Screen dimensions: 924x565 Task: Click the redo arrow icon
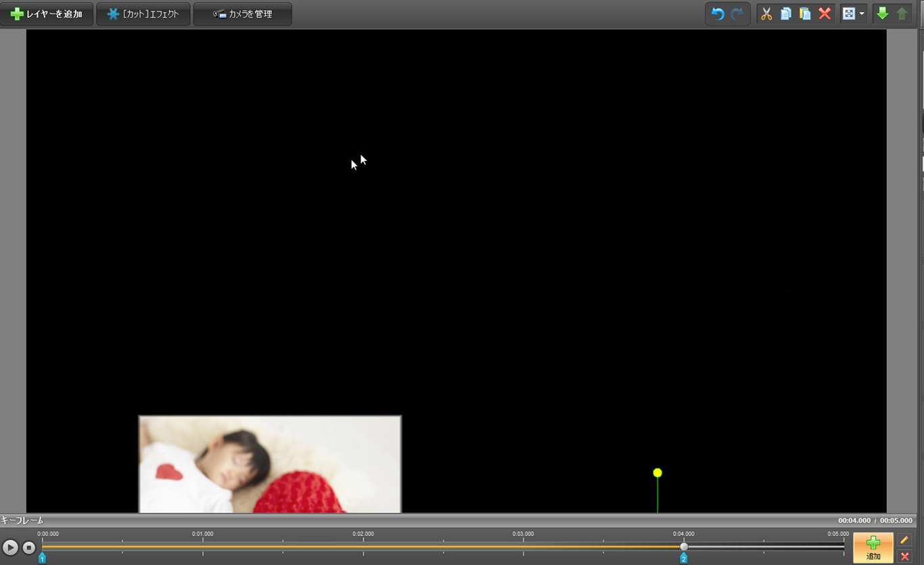[x=737, y=14]
